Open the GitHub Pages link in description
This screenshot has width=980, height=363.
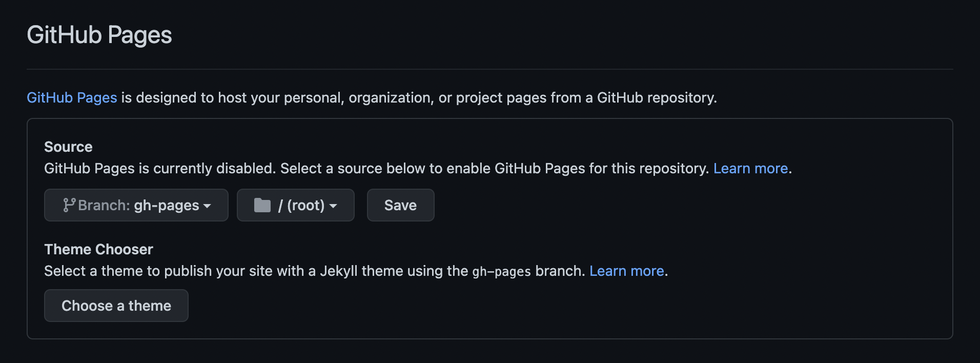click(72, 97)
